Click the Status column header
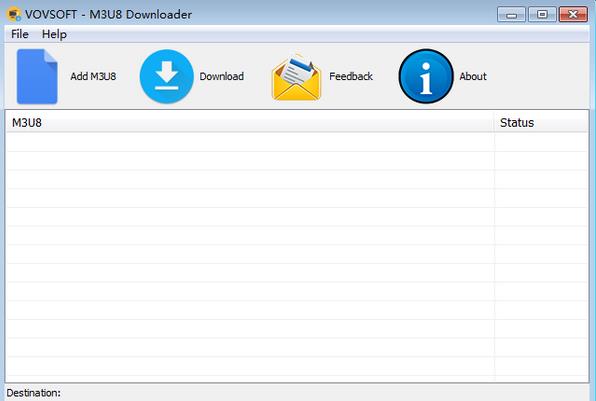This screenshot has width=596, height=401. pyautogui.click(x=541, y=122)
